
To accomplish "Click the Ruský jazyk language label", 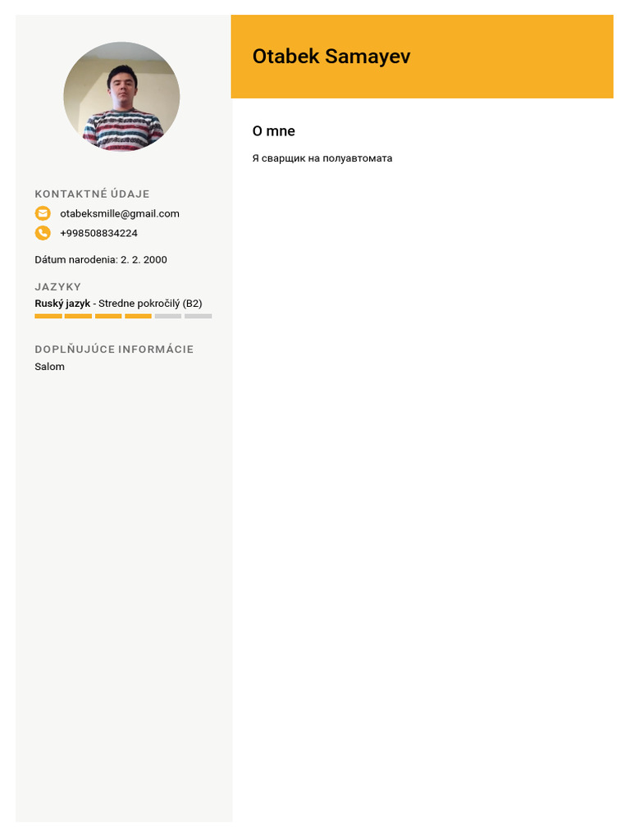I will coord(62,304).
